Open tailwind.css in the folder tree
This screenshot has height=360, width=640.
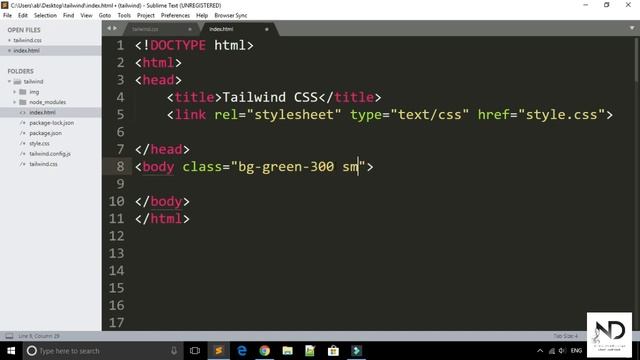[43, 164]
